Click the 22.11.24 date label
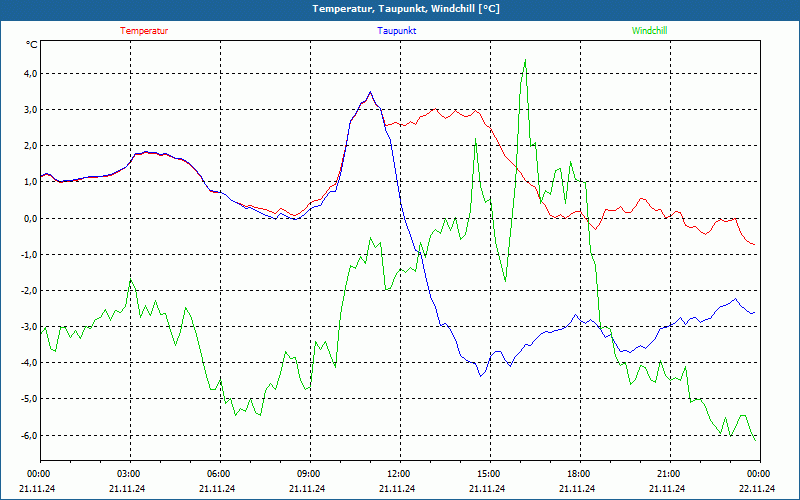Viewport: 800px width, 500px height. pos(758,488)
